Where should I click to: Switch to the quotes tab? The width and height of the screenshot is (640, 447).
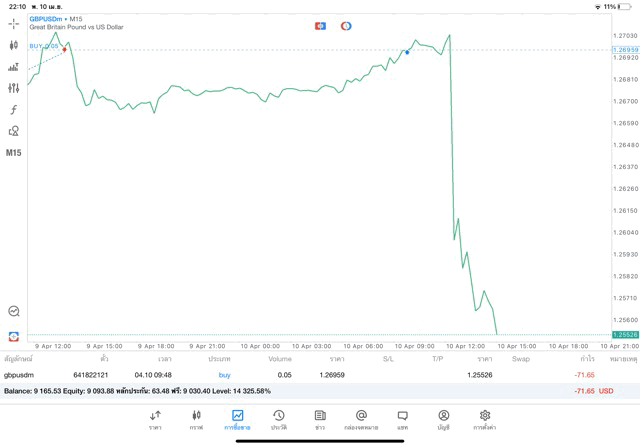pos(155,420)
